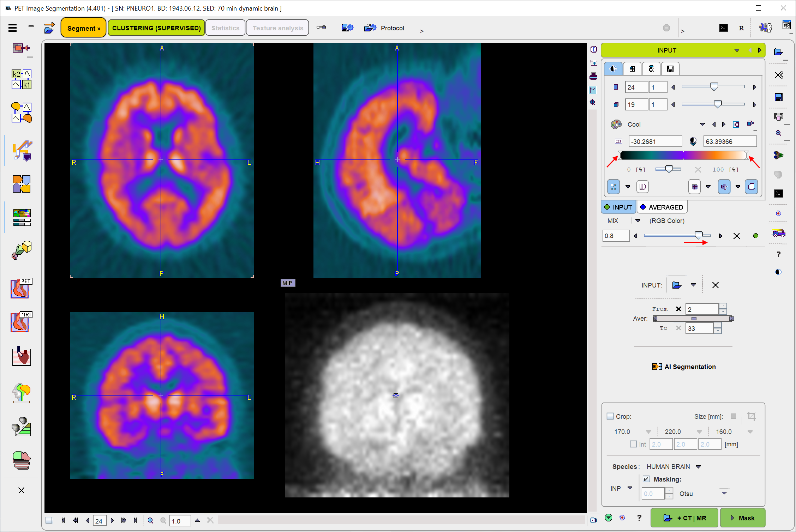Close sidebar with the X icon
Viewport: 796px width, 532px height.
21,490
